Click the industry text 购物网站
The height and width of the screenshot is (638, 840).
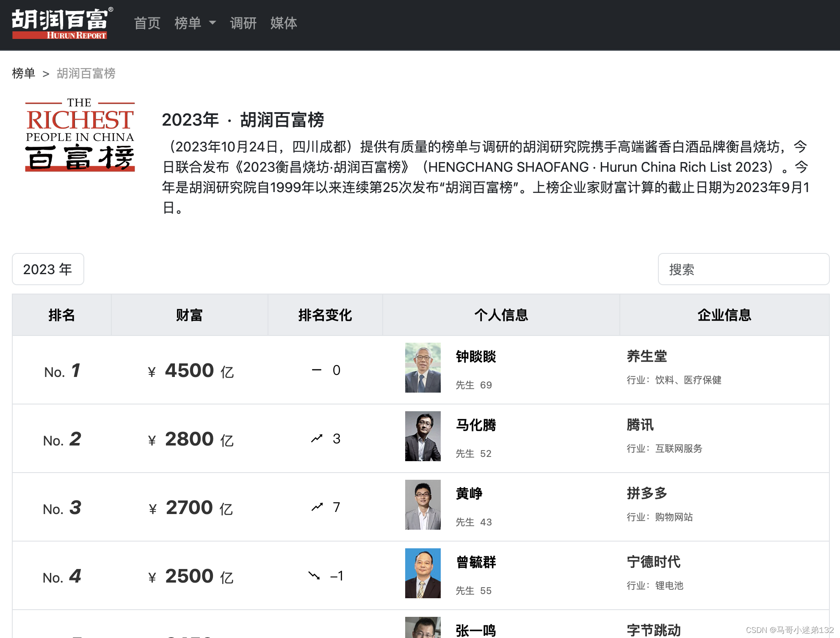tap(674, 517)
